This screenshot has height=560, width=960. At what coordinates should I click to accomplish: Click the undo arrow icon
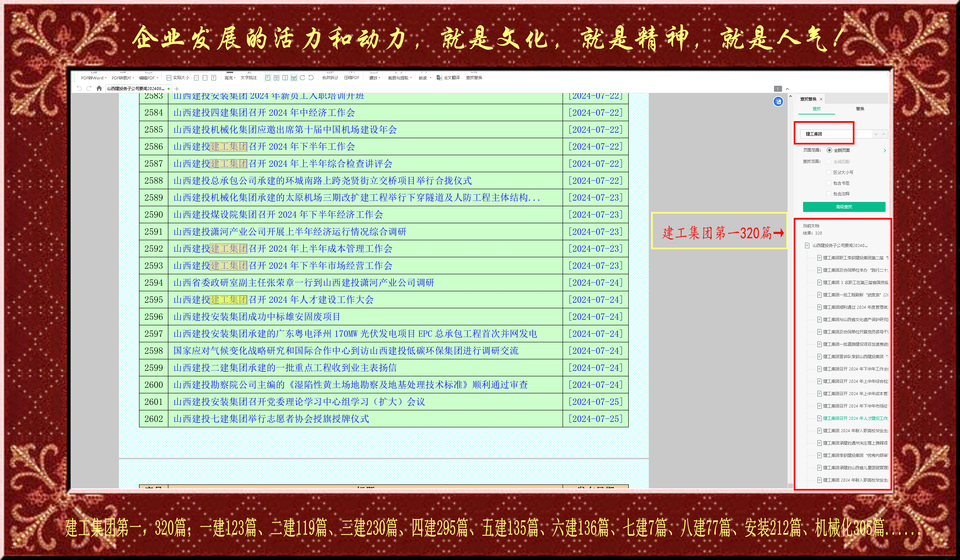(x=79, y=88)
